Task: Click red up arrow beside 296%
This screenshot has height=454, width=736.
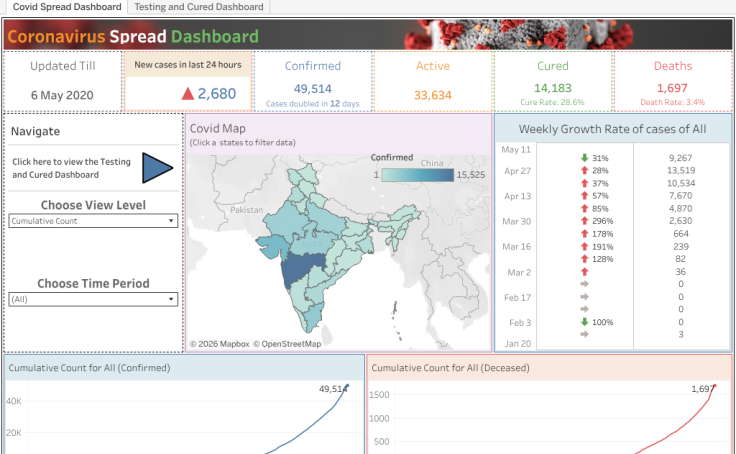Action: (584, 221)
